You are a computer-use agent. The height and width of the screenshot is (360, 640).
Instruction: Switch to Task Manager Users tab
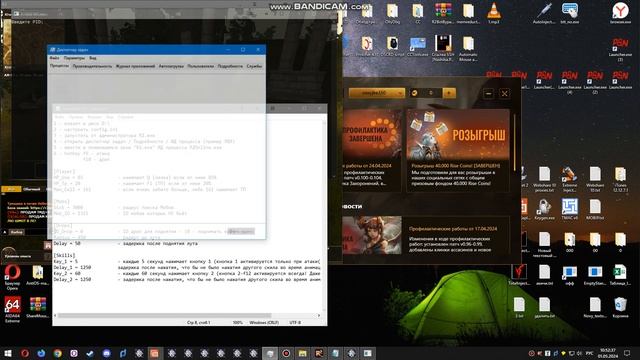200,66
